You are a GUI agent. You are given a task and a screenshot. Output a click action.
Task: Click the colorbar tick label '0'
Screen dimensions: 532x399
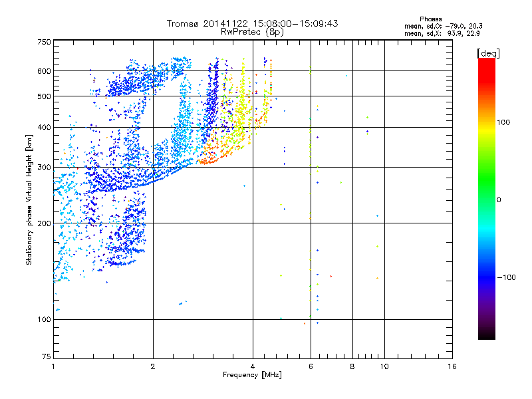point(499,200)
